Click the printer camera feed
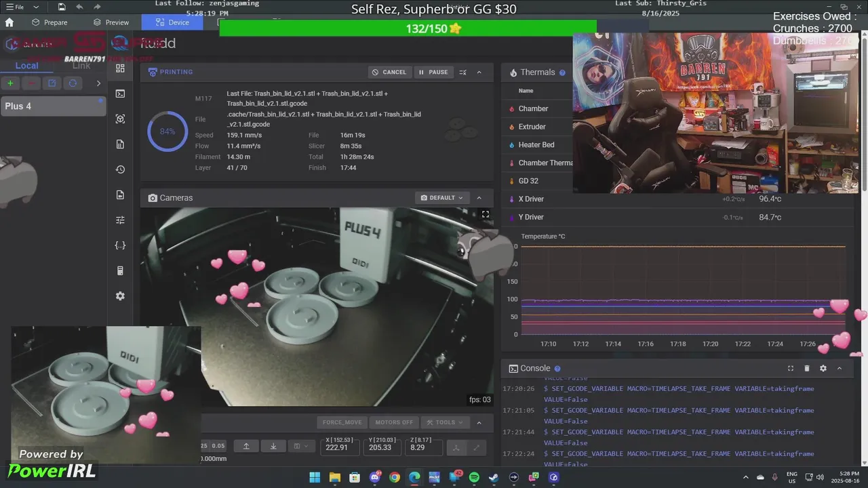This screenshot has width=868, height=488. pyautogui.click(x=317, y=307)
